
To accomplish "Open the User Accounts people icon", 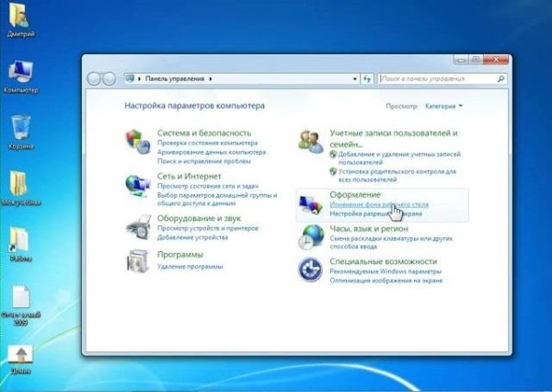I will click(x=311, y=141).
